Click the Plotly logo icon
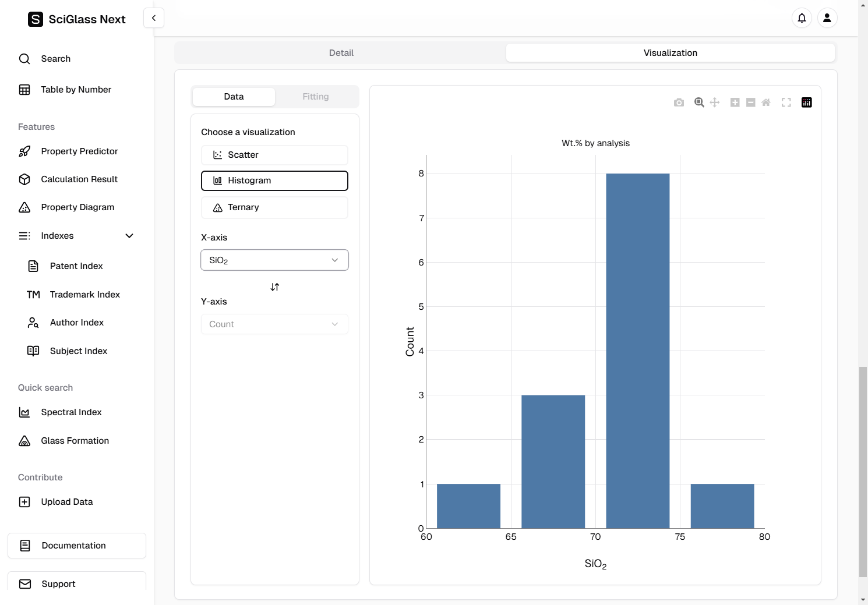The width and height of the screenshot is (868, 605). pos(807,102)
